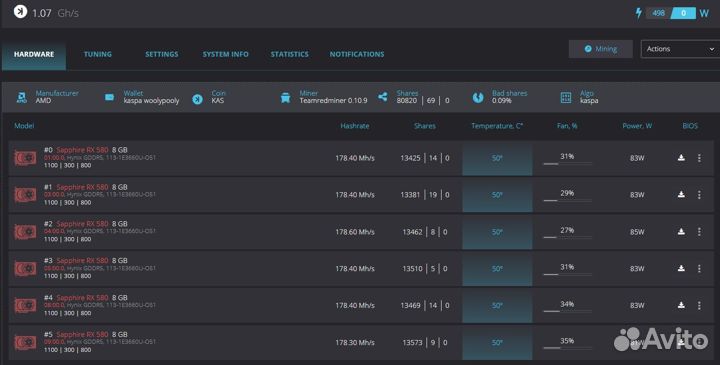Download BIOS for GPU #4
The height and width of the screenshot is (365, 720).
(x=681, y=305)
